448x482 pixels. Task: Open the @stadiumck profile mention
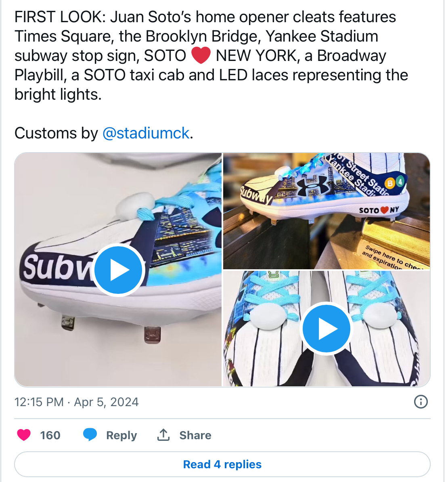coord(146,133)
